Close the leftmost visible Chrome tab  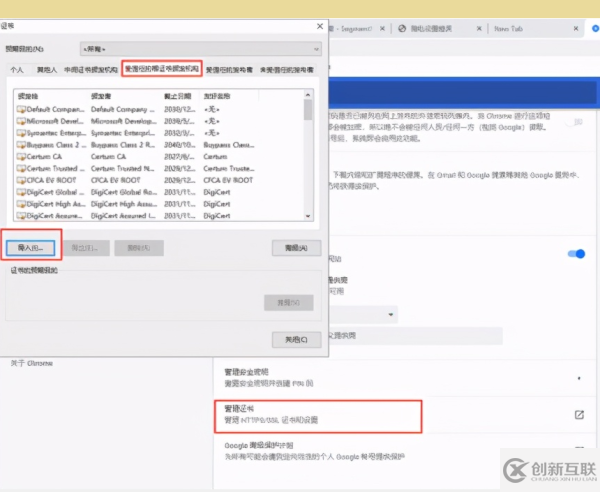point(382,29)
